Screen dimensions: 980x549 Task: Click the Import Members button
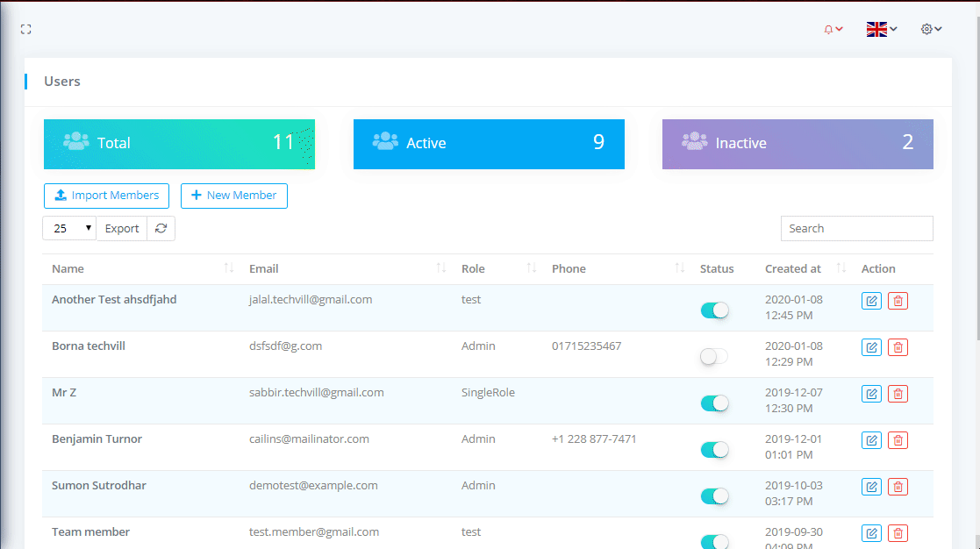[x=106, y=196]
